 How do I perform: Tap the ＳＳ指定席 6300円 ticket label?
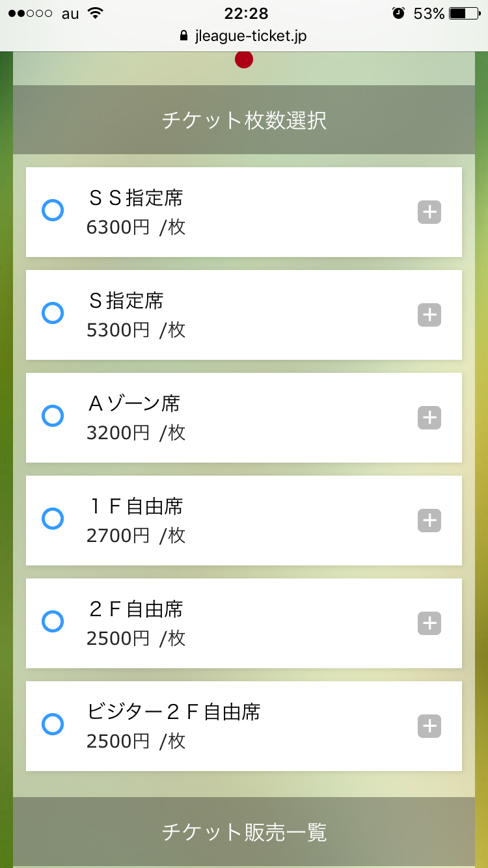tap(136, 212)
